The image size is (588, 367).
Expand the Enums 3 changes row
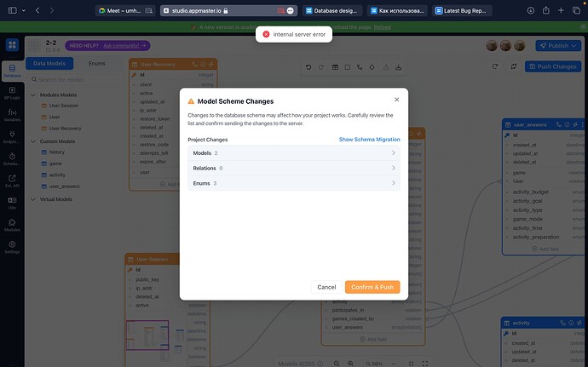[x=294, y=183]
